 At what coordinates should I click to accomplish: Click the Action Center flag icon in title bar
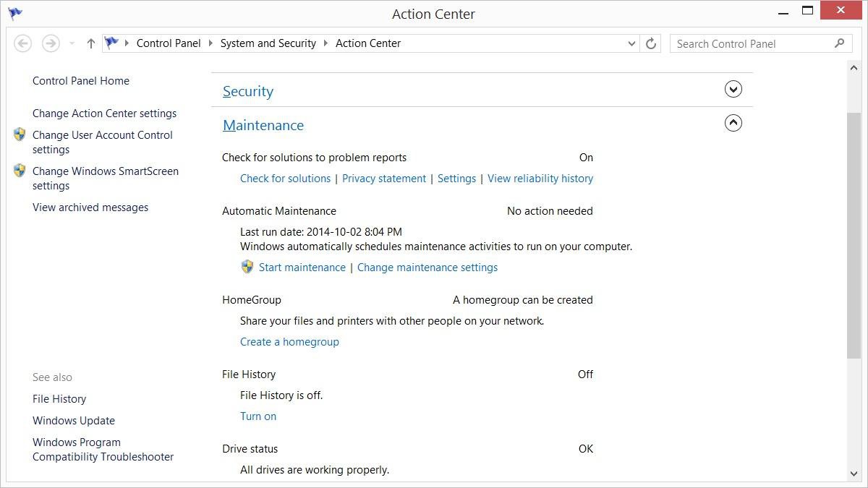tap(14, 12)
